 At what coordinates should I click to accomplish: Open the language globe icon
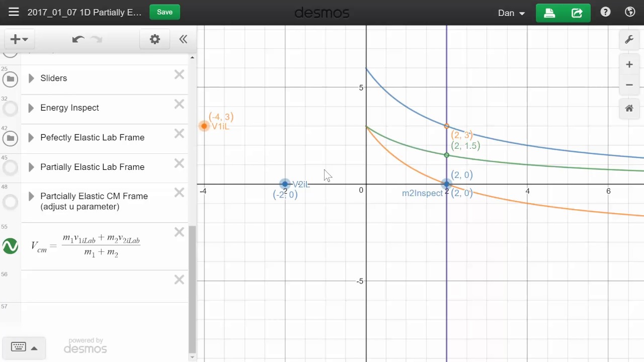[x=630, y=12]
